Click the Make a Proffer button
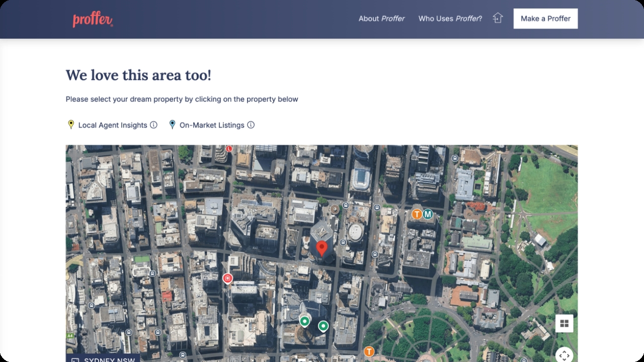The height and width of the screenshot is (362, 644). point(545,19)
